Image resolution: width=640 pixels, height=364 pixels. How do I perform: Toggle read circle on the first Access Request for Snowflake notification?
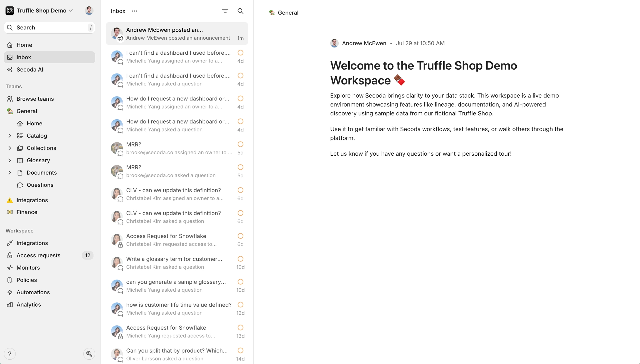241,236
